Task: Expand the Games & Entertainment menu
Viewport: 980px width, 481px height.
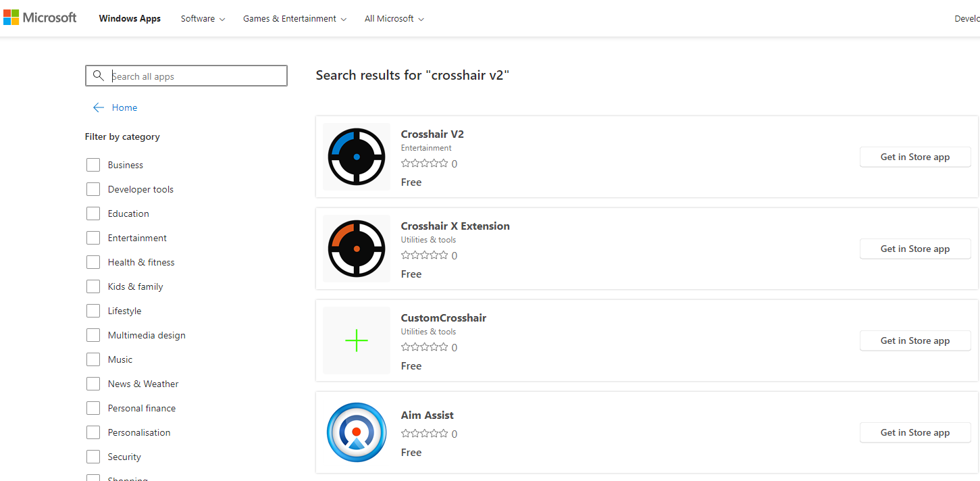Action: pos(294,18)
